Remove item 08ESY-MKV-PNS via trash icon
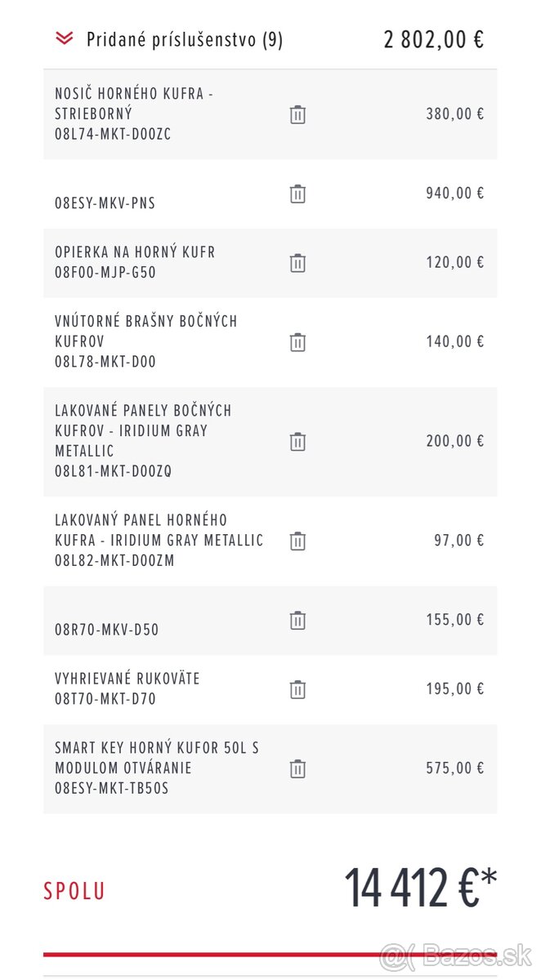The image size is (541, 980). pyautogui.click(x=297, y=194)
